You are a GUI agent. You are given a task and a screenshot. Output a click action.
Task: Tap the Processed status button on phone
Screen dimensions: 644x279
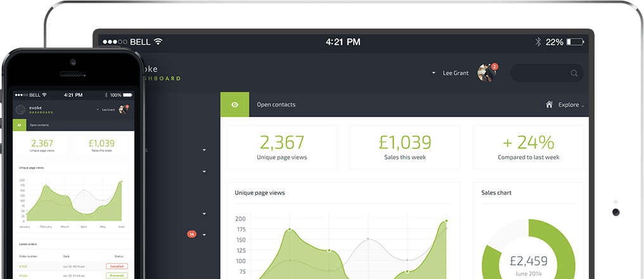[117, 276]
